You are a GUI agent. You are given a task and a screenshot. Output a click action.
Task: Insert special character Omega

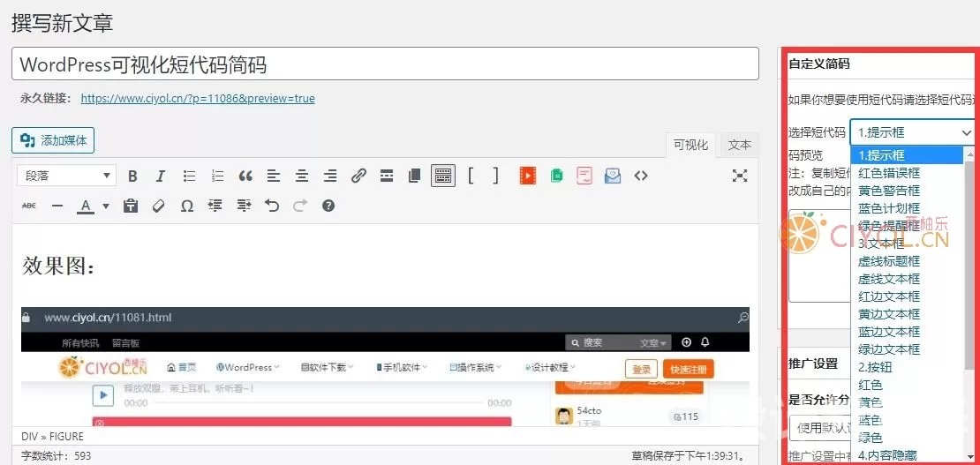(x=187, y=206)
